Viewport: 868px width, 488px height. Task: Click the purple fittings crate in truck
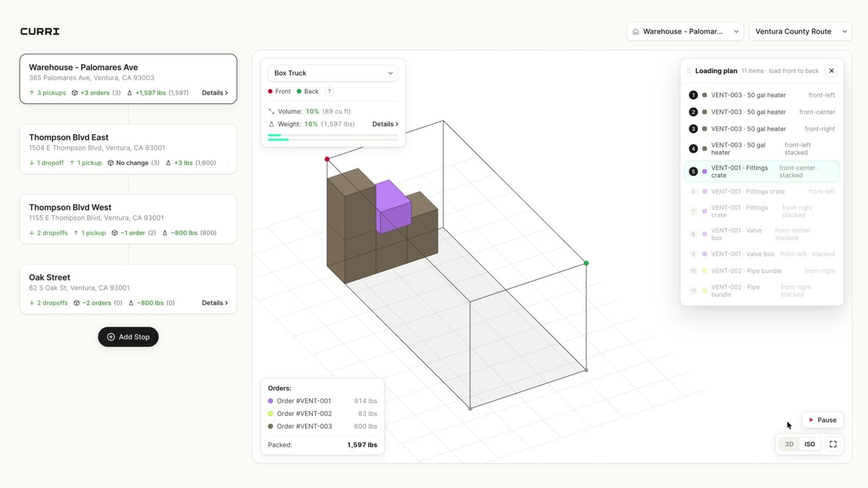click(x=393, y=207)
